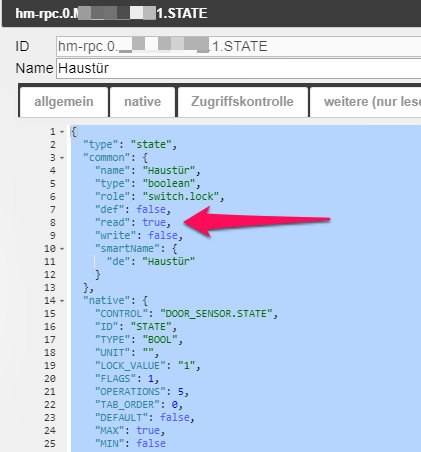
Task: Click the false value of "def"
Action: tap(151, 210)
